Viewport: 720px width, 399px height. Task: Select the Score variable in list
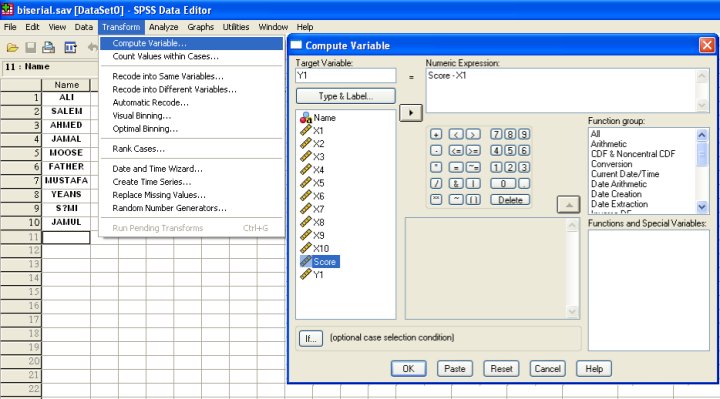320,262
